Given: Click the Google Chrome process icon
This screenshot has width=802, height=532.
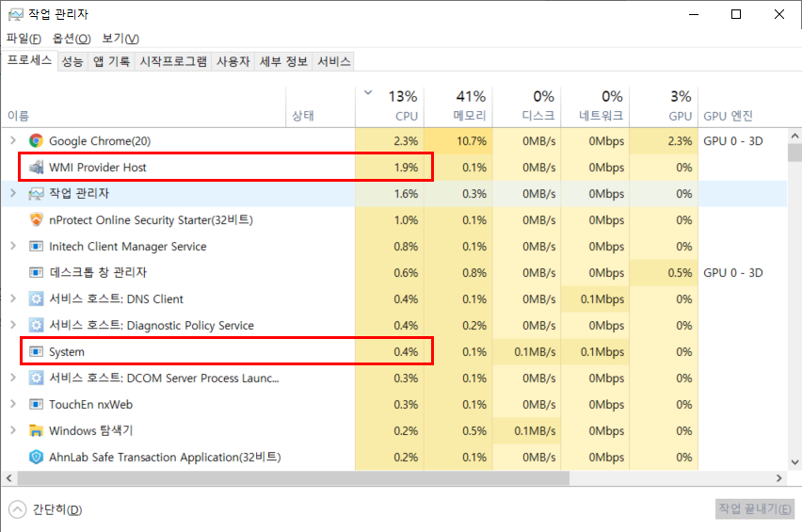Looking at the screenshot, I should (x=36, y=140).
